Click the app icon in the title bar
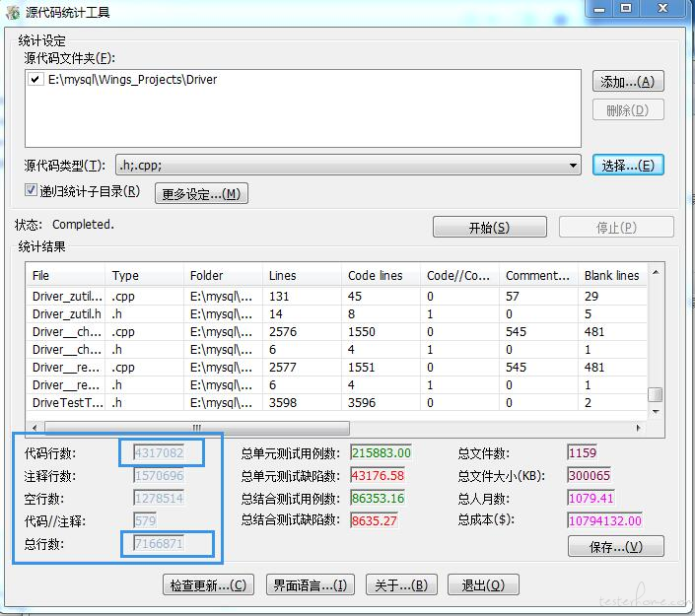Screen dimensions: 695x616 click(x=13, y=12)
